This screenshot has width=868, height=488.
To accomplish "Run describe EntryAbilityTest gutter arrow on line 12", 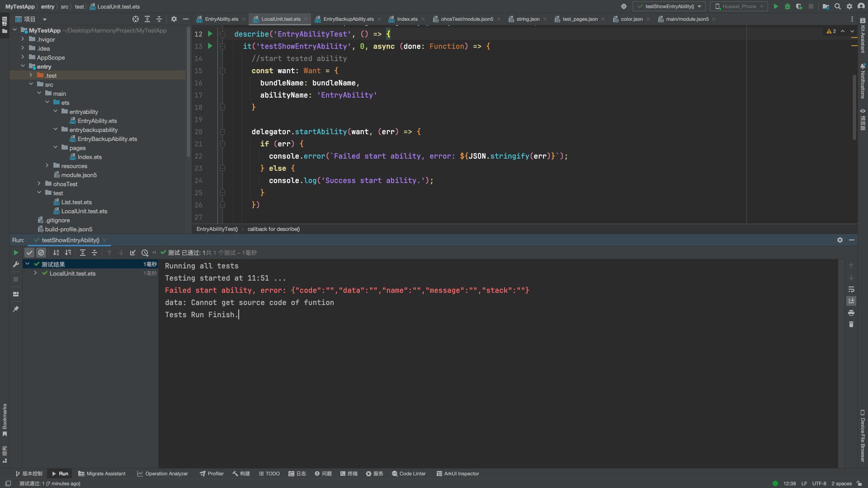I will pyautogui.click(x=210, y=34).
